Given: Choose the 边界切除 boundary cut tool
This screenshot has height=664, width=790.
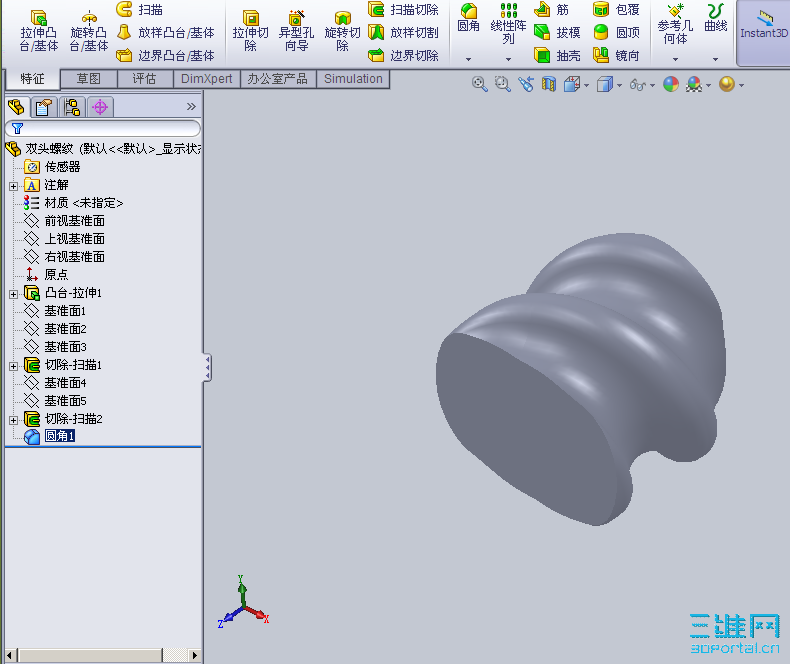Looking at the screenshot, I should pos(403,55).
